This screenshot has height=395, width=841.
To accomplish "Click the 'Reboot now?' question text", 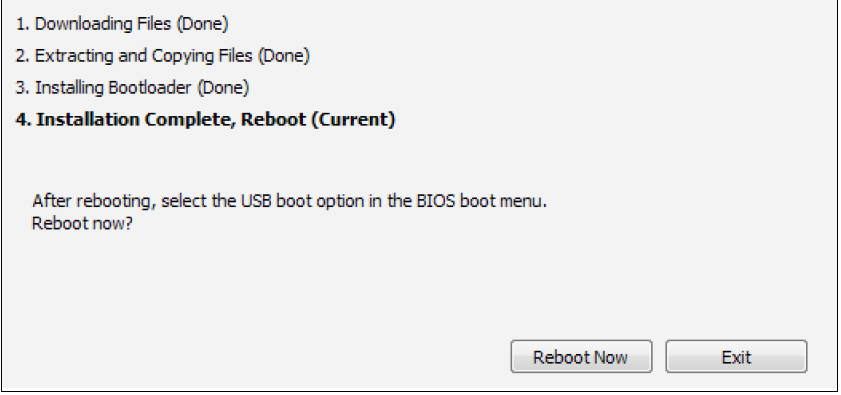I will [x=82, y=223].
